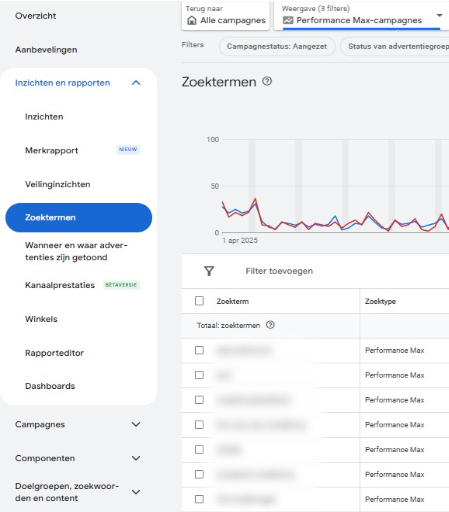Click the Totaal: zoektermen row label

pyautogui.click(x=228, y=325)
